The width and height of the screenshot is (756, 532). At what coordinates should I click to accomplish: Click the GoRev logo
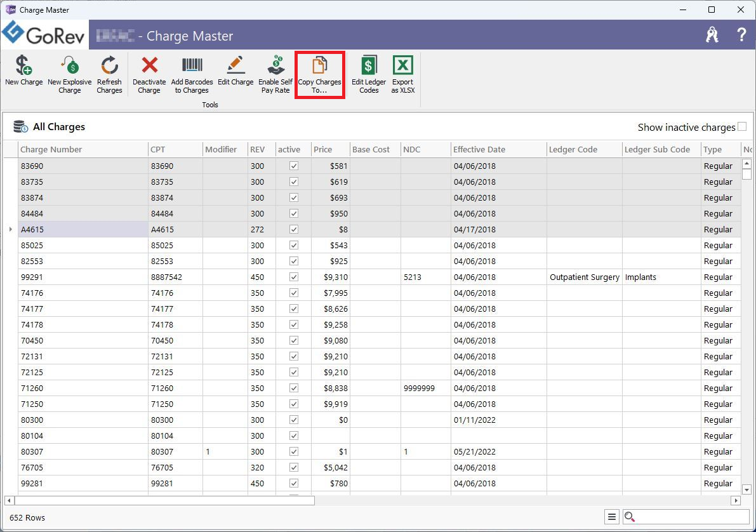coord(44,34)
